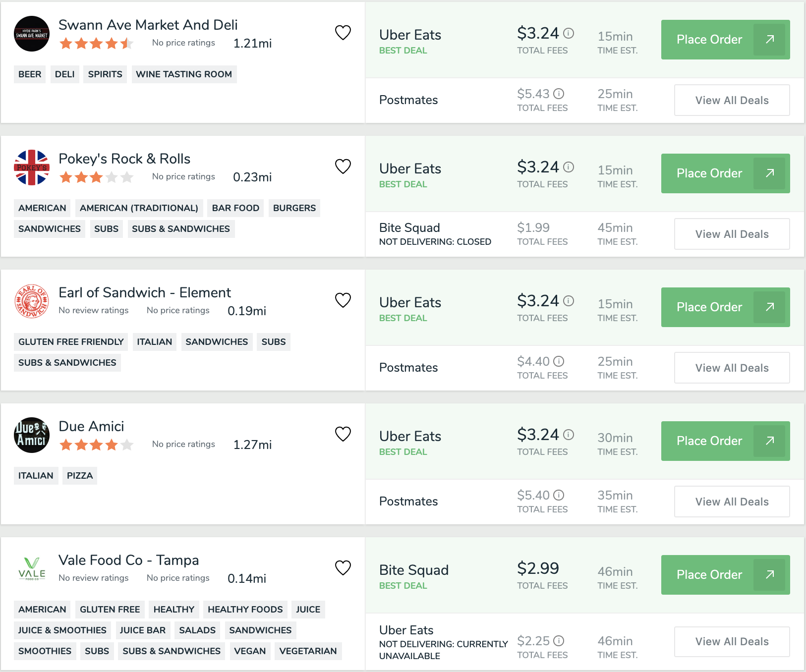Toggle heart for Vale Food Co - Tampa
This screenshot has width=806, height=672.
click(x=343, y=568)
